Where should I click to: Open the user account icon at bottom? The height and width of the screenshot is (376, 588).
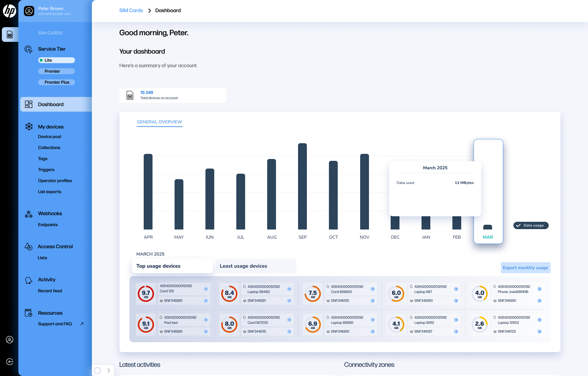10,340
